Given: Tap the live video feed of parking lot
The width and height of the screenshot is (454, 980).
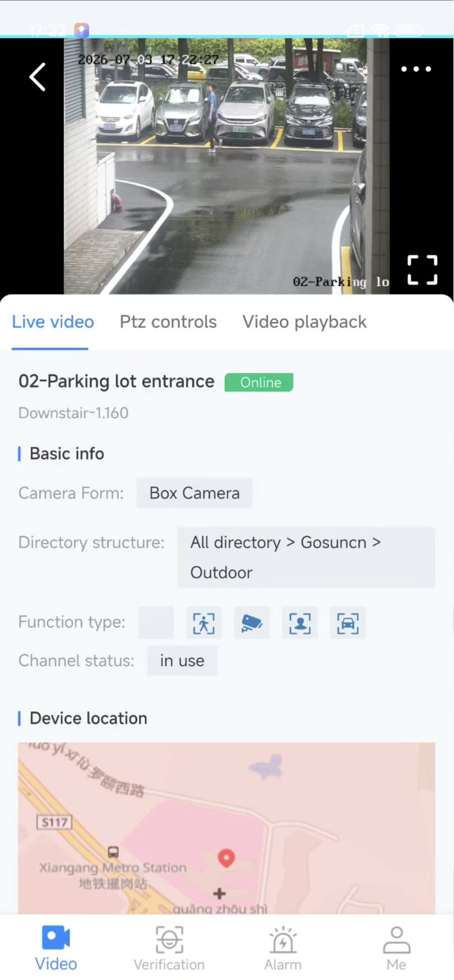Looking at the screenshot, I should click(x=226, y=166).
